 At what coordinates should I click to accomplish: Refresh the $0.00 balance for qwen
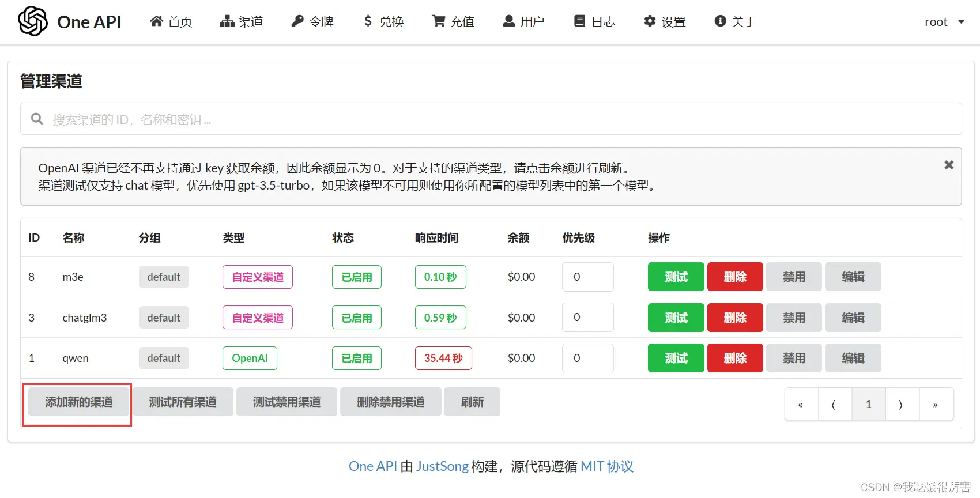click(521, 358)
